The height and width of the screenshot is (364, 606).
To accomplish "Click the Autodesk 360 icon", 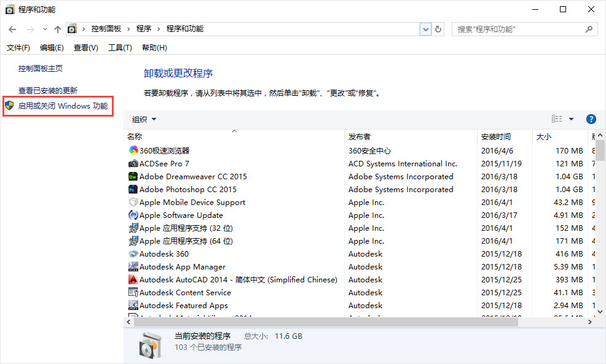I will 133,254.
